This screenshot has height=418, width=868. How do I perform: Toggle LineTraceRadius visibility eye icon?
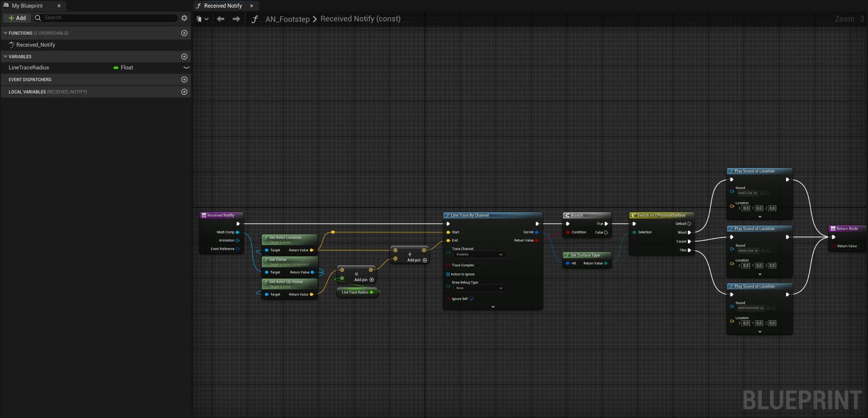tap(186, 68)
